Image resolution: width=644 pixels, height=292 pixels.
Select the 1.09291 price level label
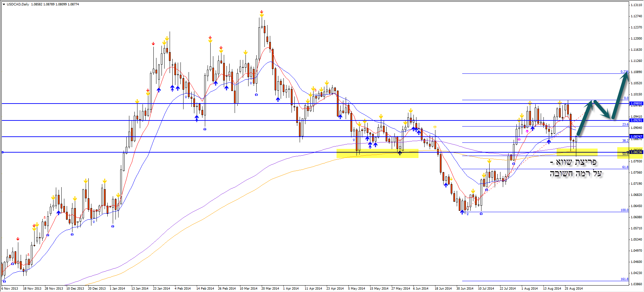click(636, 120)
